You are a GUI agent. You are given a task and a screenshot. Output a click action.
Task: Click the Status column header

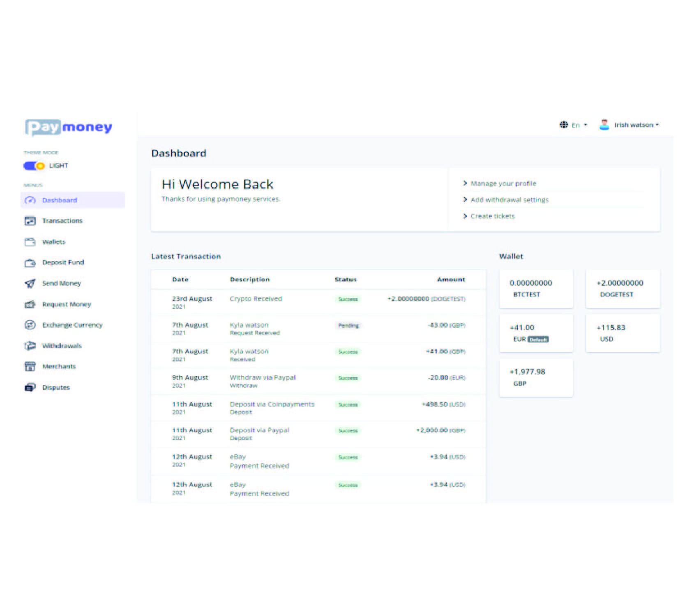point(346,280)
